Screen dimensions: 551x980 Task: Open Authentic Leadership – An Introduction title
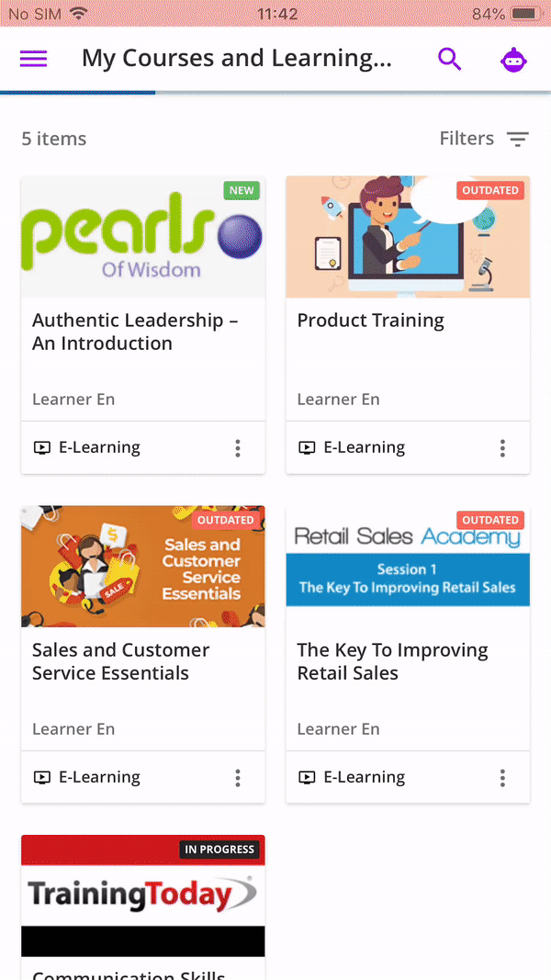click(135, 332)
